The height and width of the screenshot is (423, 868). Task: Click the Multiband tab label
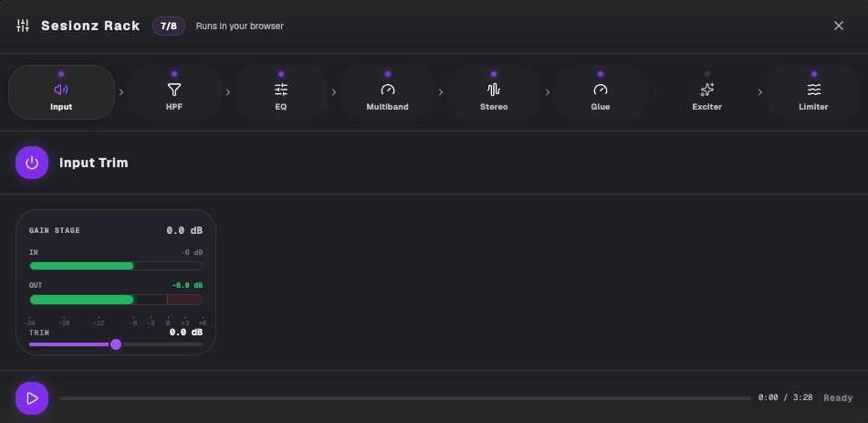click(388, 107)
